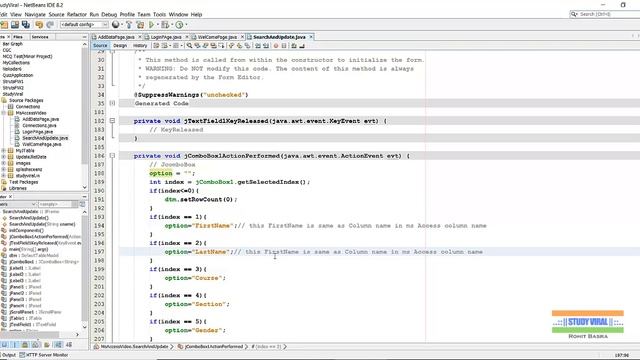The width and height of the screenshot is (640, 360).
Task: Switch to Design view button
Action: 120,46
